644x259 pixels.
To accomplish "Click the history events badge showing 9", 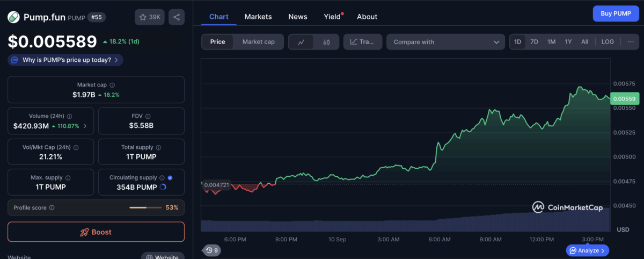I will (212, 250).
